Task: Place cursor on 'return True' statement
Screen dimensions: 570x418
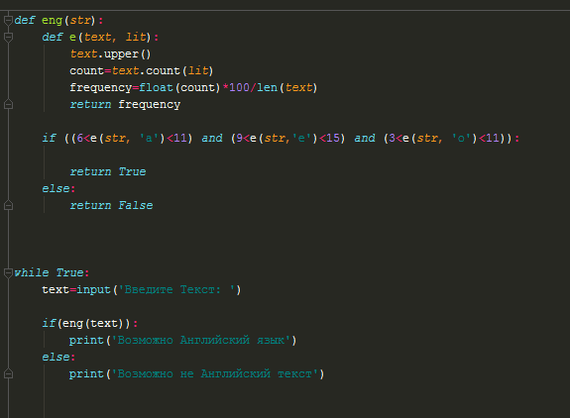Action: 108,172
